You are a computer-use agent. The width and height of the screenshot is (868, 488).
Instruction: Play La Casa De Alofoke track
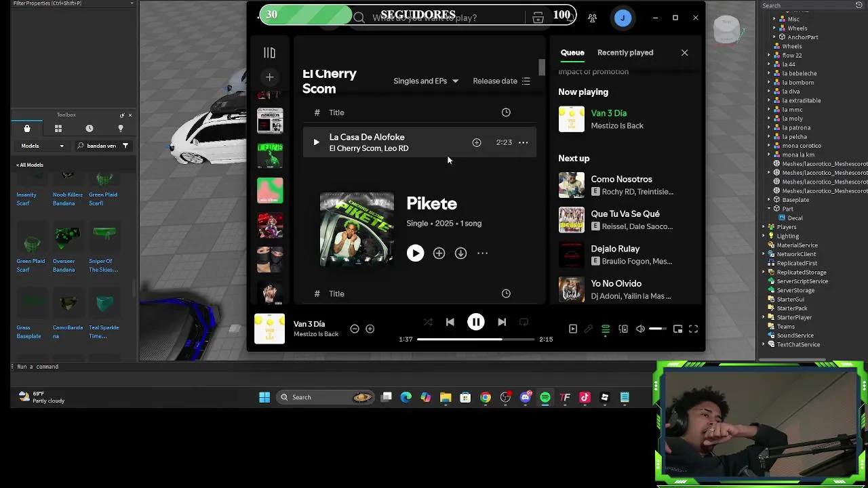[x=316, y=142]
